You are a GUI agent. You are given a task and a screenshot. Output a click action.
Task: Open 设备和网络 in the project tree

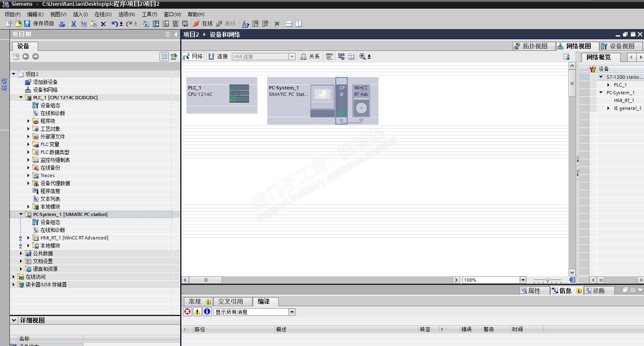coord(45,90)
